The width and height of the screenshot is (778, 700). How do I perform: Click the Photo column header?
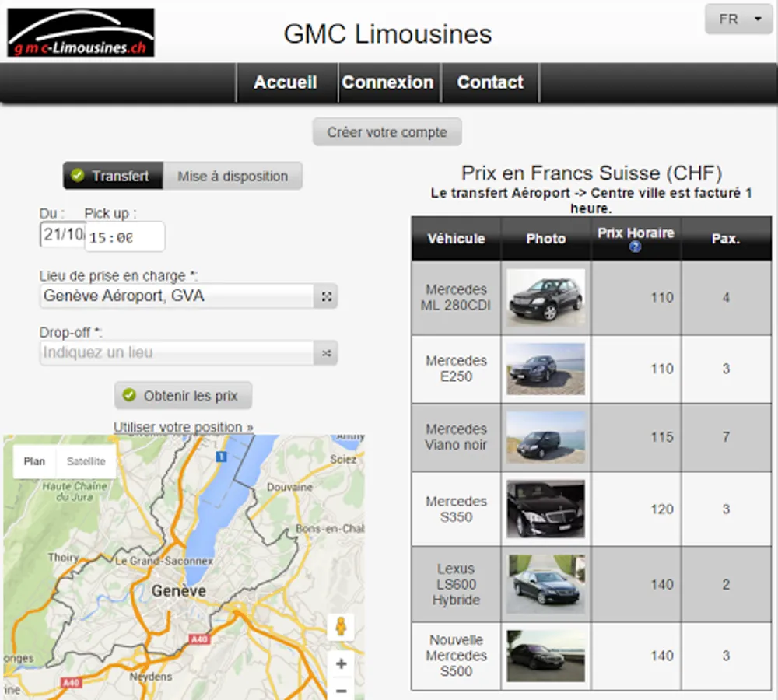pyautogui.click(x=546, y=239)
